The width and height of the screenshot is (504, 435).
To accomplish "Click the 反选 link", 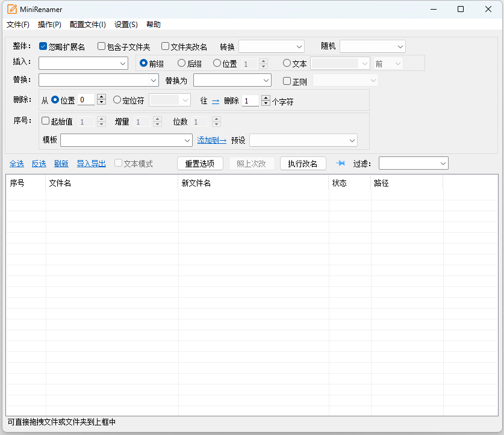I will pos(39,164).
